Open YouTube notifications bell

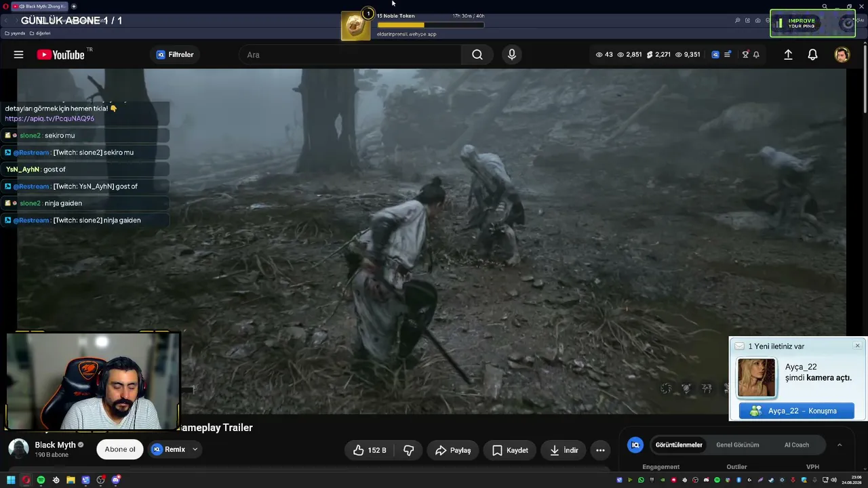(812, 55)
